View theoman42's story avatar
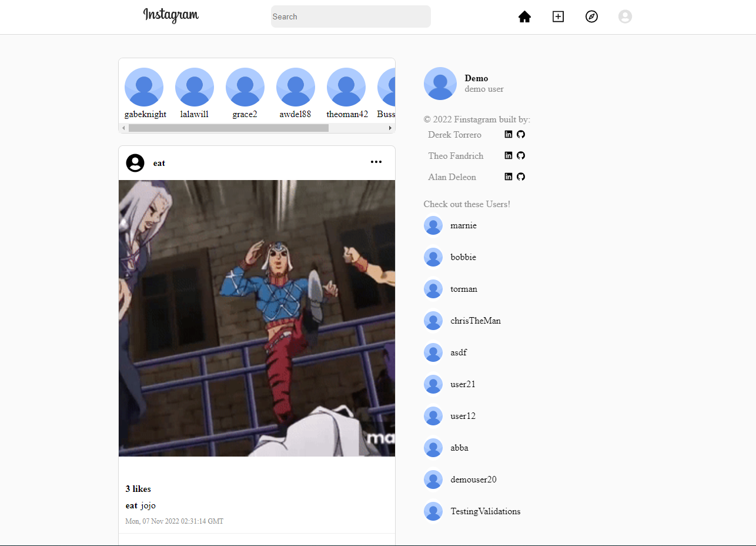 click(x=346, y=86)
